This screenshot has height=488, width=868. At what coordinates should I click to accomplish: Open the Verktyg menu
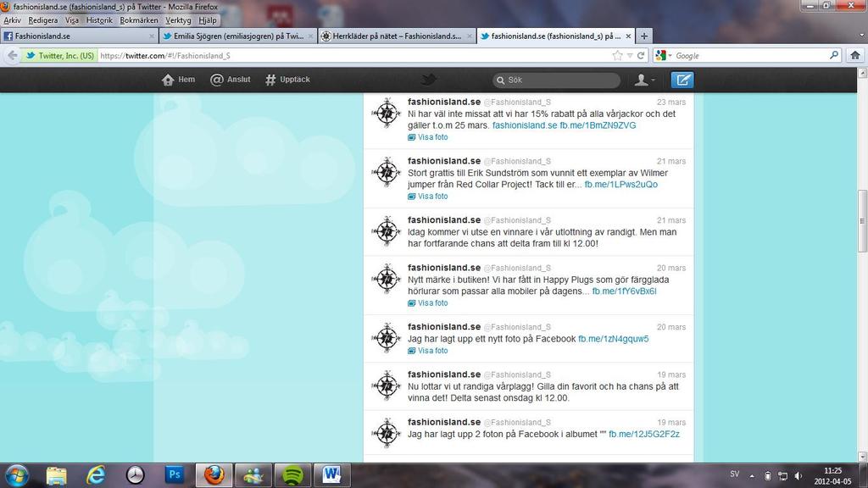[178, 20]
